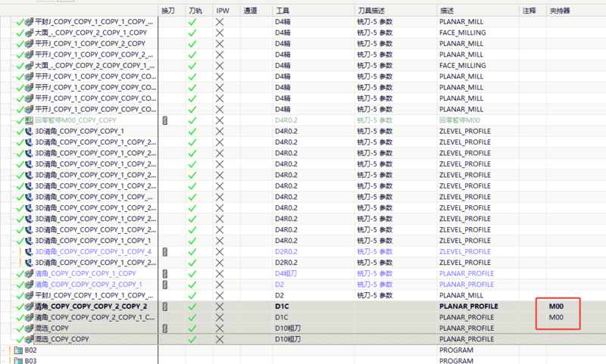Select operation 回零暂停M00_COPY_COPY
This screenshot has height=364, width=606.
(x=75, y=120)
